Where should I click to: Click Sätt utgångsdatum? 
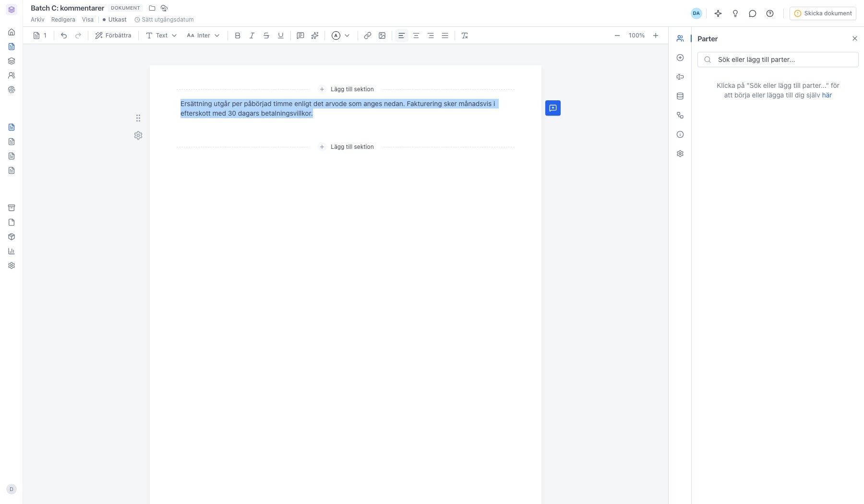164,20
